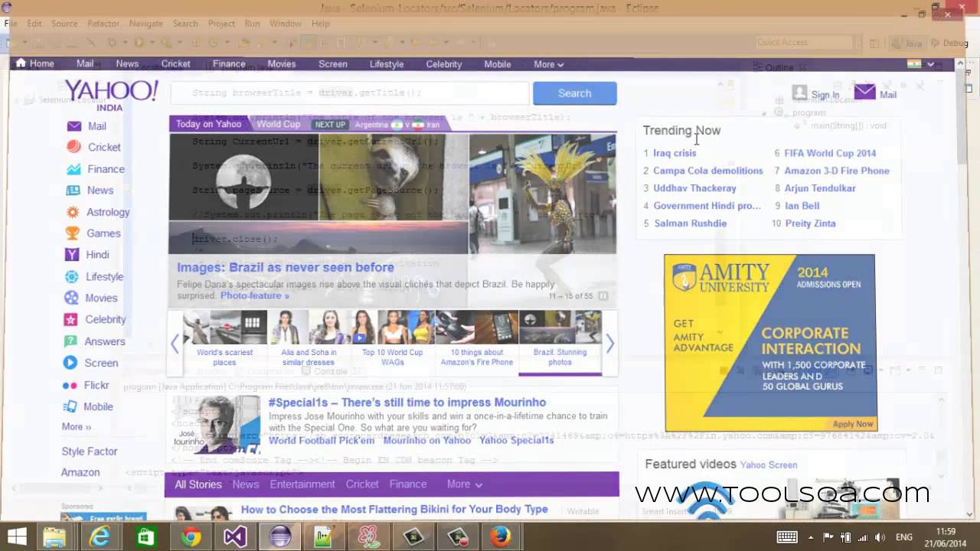980x551 pixels.
Task: Open the touch keyboard tray icon
Action: [787, 537]
